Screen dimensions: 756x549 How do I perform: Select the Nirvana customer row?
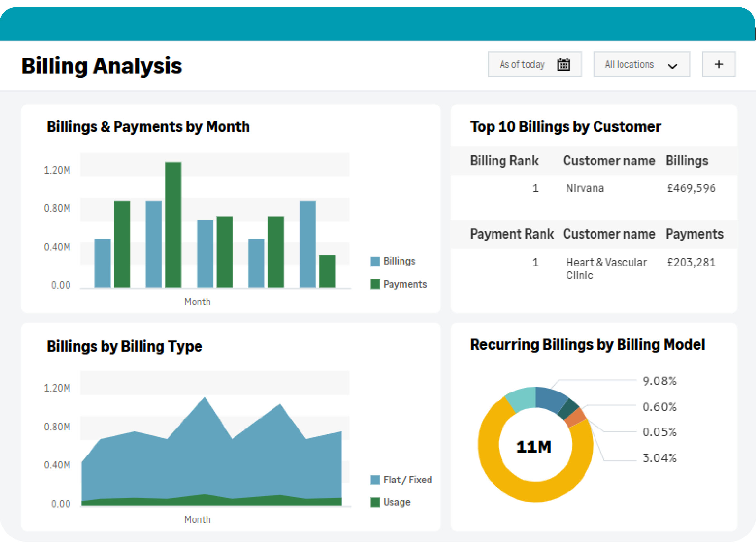(585, 188)
